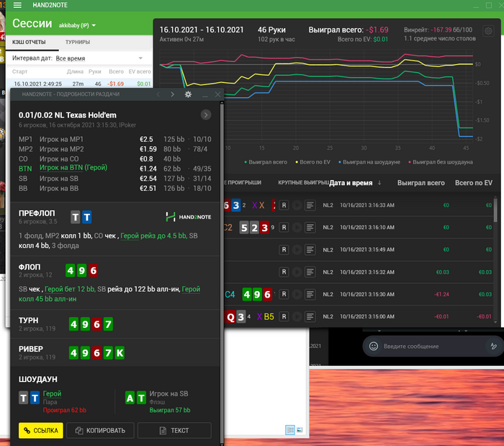Screen dimensions: 504x446
Task: Open text details icon for 3:16:10 AM hand
Action: click(x=310, y=228)
